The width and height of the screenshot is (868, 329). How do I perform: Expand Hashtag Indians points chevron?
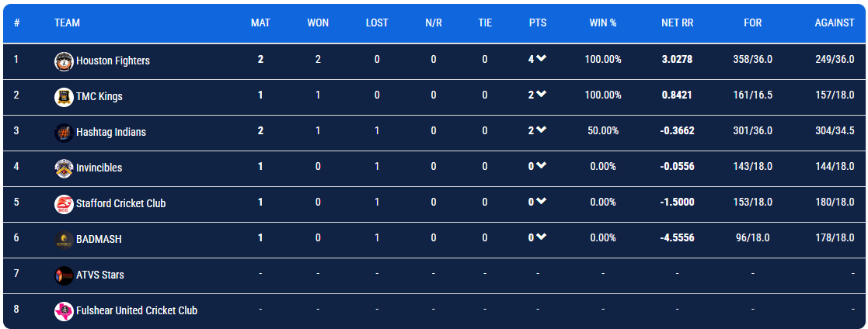[x=542, y=130]
